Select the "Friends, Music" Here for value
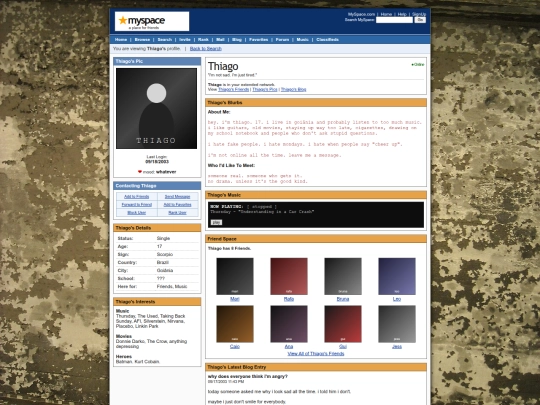The image size is (540, 405). pos(172,287)
